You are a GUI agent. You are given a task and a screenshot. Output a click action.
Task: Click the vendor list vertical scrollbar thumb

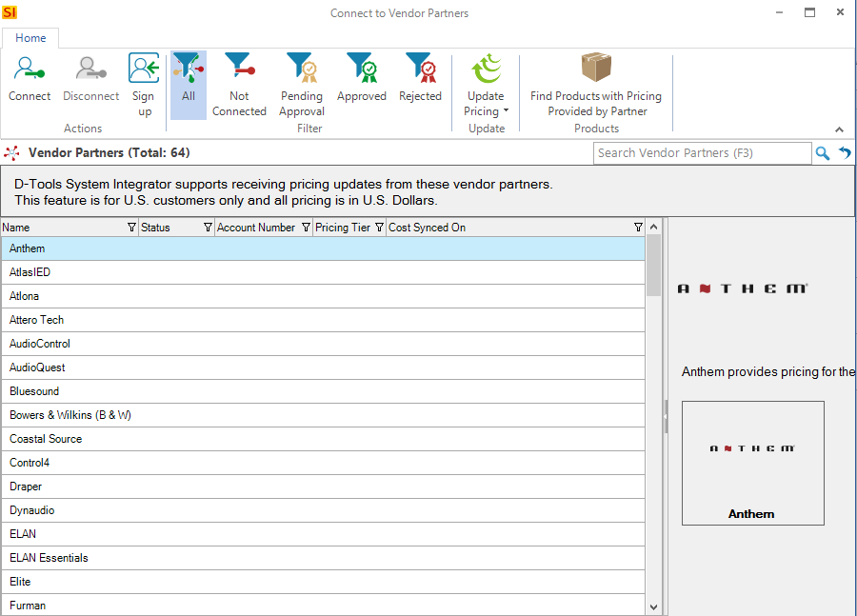pos(653,266)
